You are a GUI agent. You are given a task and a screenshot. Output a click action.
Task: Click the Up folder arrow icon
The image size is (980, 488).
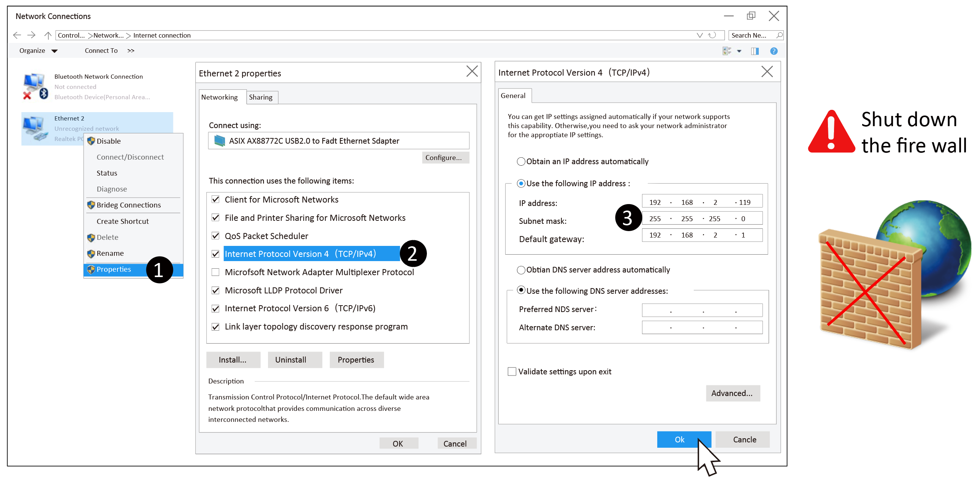[48, 35]
